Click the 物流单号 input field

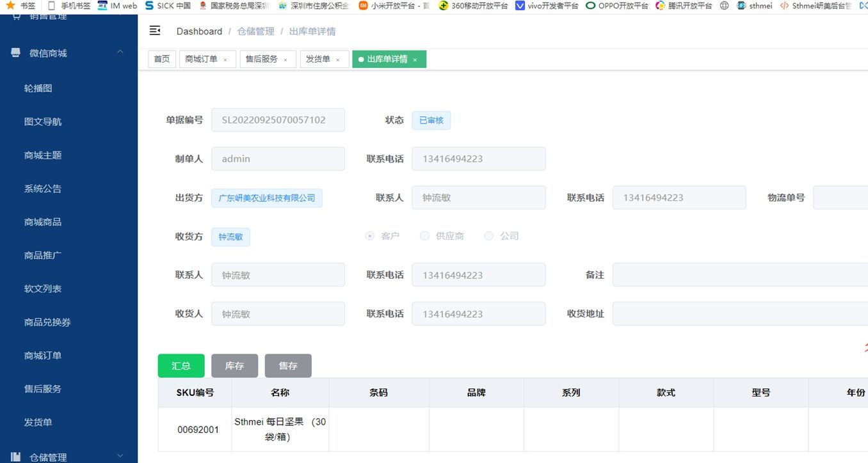(x=840, y=198)
